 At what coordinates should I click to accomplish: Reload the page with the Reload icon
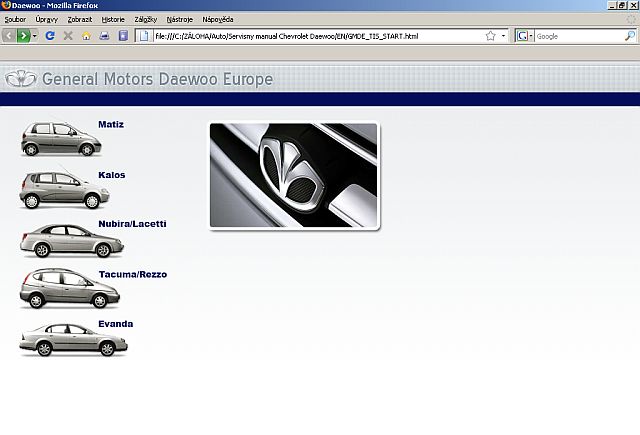tap(50, 36)
